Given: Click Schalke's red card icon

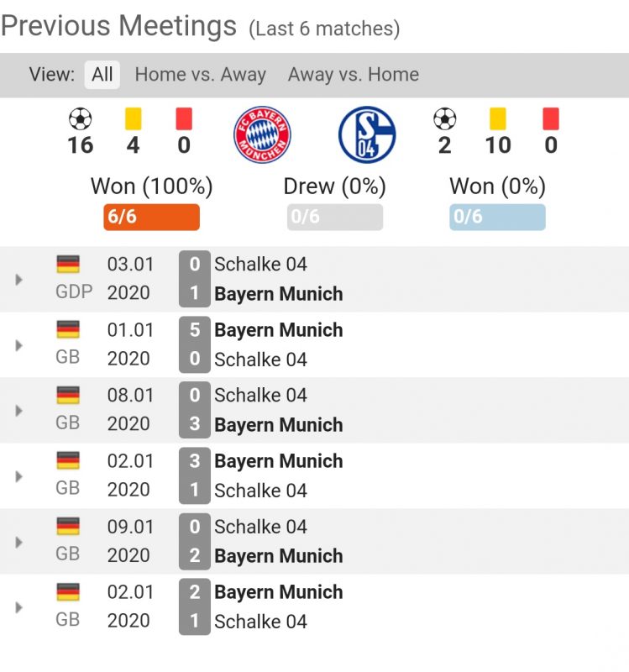Looking at the screenshot, I should click(550, 119).
